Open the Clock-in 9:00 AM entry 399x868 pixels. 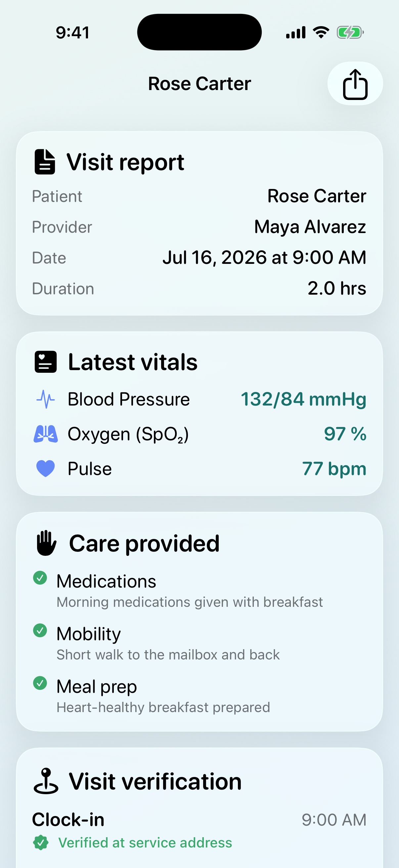point(199,820)
